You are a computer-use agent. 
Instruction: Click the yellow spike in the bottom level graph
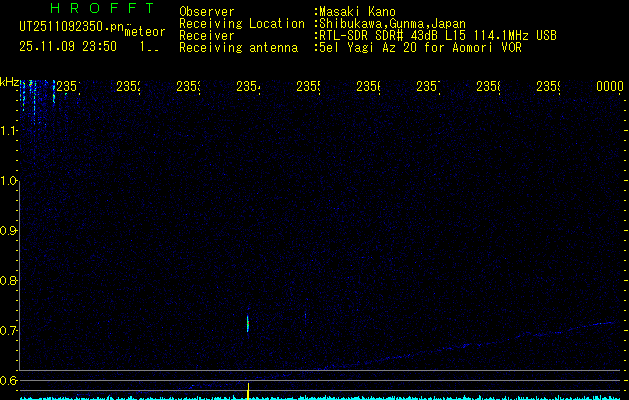tap(248, 391)
